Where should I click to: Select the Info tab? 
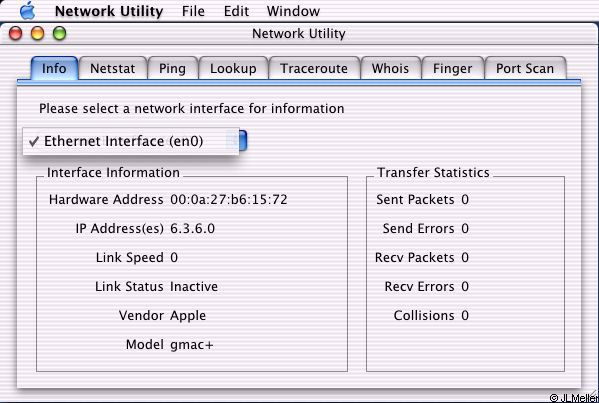pyautogui.click(x=54, y=68)
